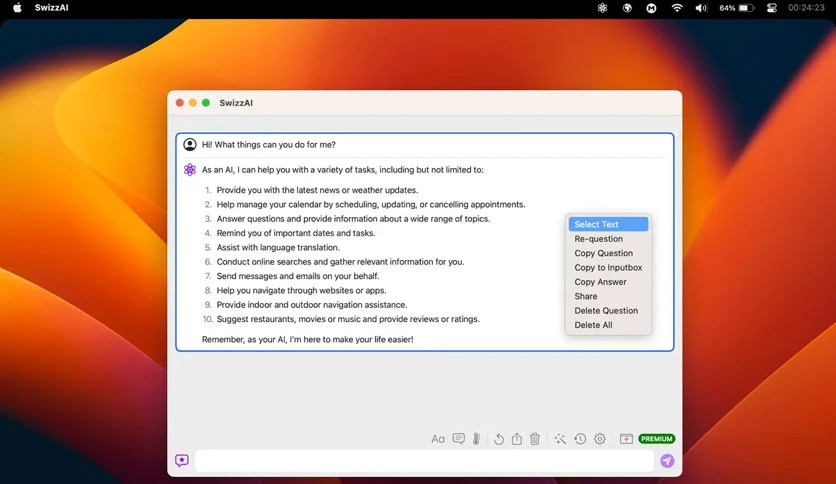
Task: Click the window pin-on-top icon
Action: pos(626,439)
